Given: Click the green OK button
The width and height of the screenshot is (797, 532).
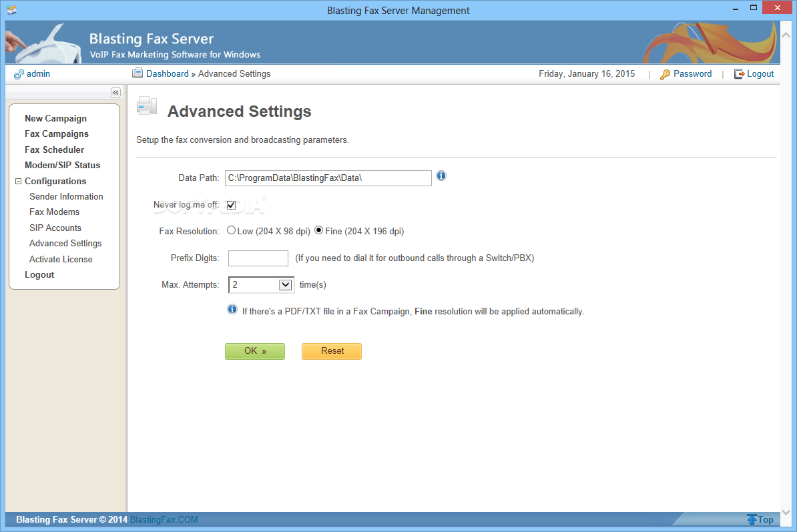Looking at the screenshot, I should (x=255, y=351).
